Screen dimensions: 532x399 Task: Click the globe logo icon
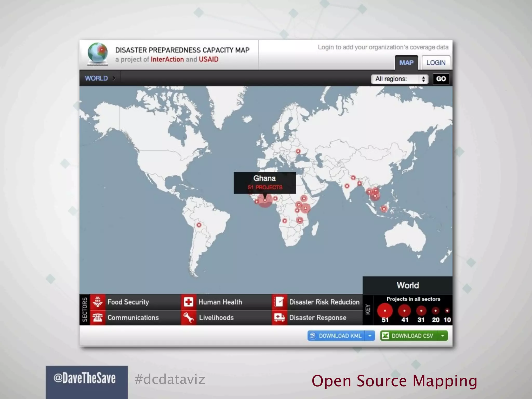pos(98,54)
